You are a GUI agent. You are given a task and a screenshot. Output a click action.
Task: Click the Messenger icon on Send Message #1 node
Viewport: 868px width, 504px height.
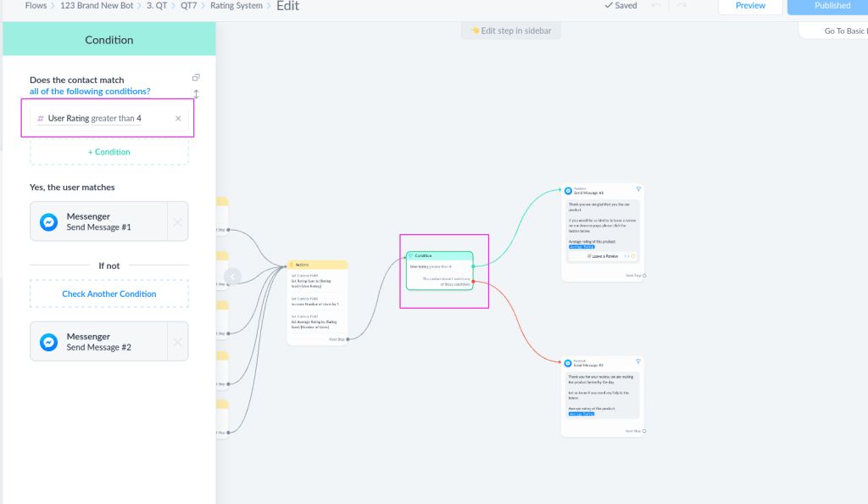568,191
